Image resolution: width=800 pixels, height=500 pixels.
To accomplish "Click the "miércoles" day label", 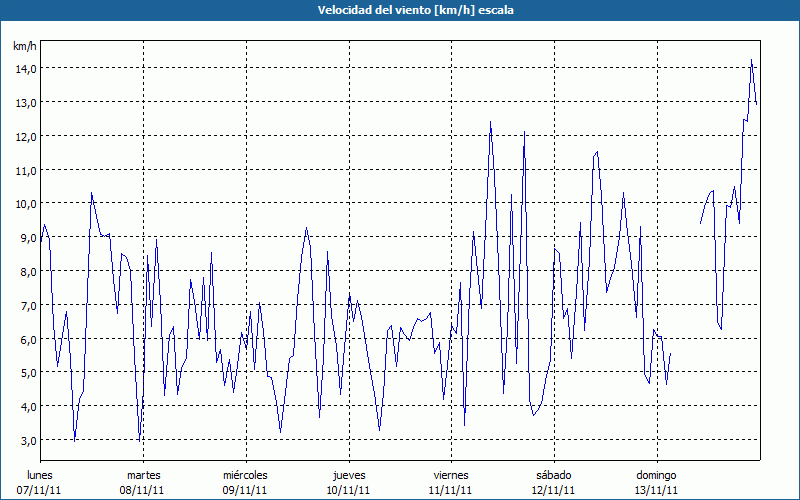I will coord(245,475).
